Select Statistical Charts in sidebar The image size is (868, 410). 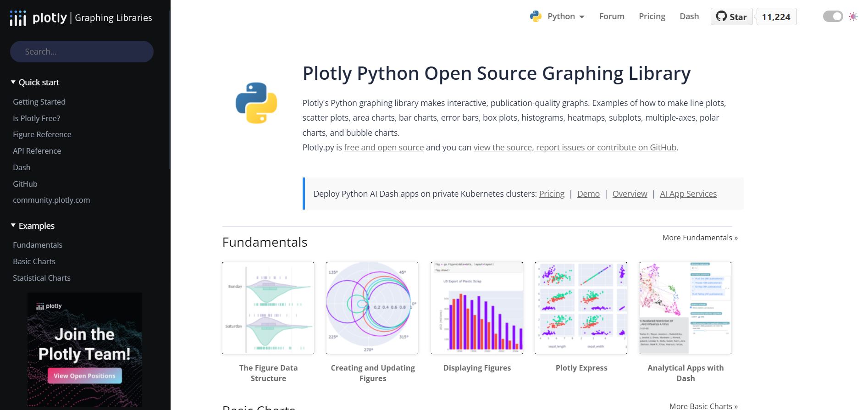point(42,278)
